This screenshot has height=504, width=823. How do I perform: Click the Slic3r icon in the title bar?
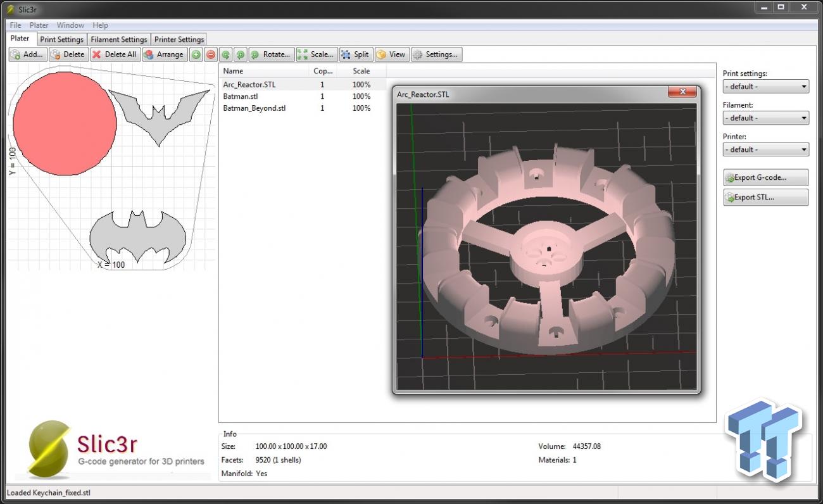point(10,9)
